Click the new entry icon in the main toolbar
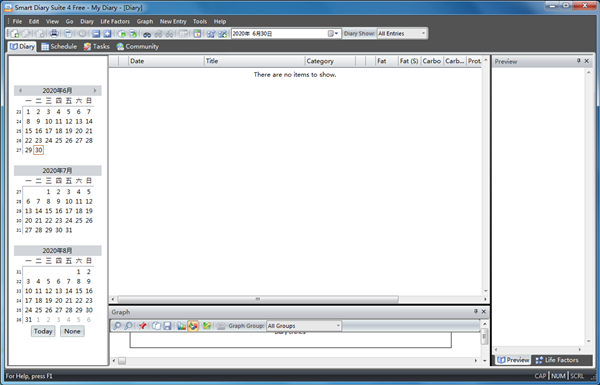This screenshot has height=385, width=600. click(15, 34)
